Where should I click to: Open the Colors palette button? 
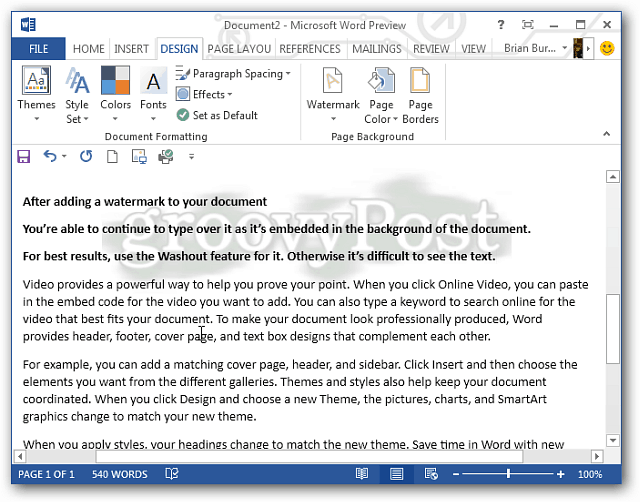[115, 93]
